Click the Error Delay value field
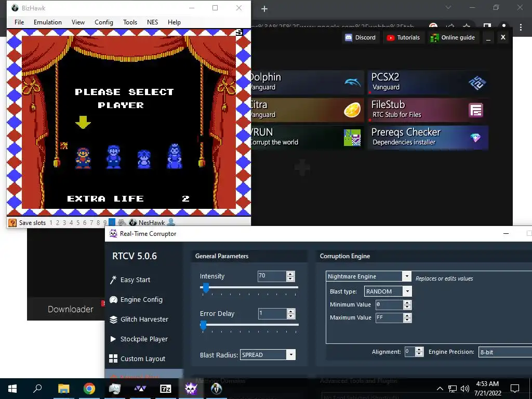Viewport: 532px width, 399px height. [x=272, y=313]
